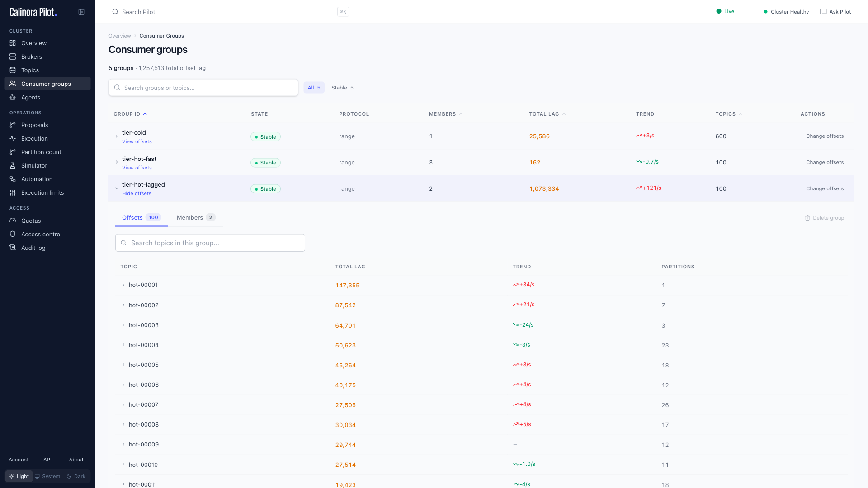868x488 pixels.
Task: Click Hide offsets under tier-hot-lagged
Action: (x=137, y=193)
